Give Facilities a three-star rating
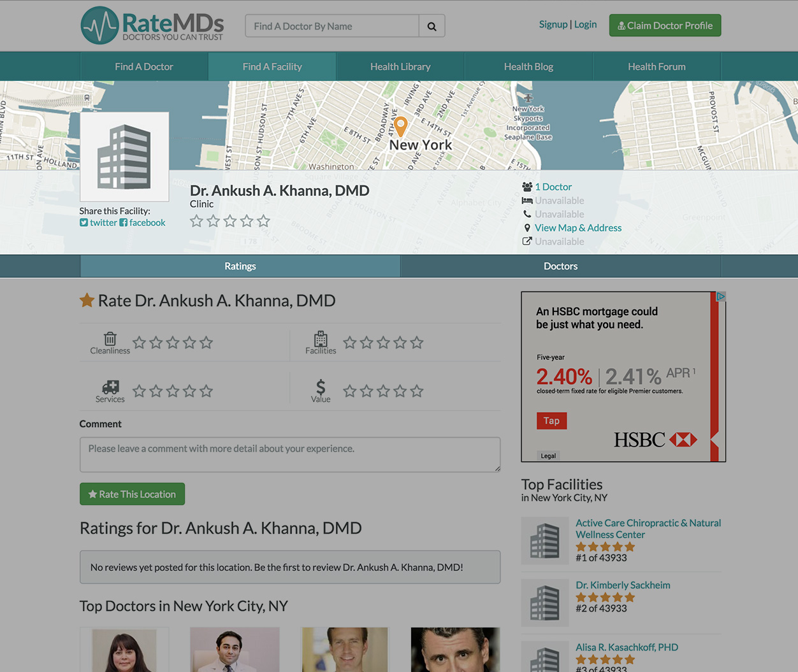798x672 pixels. pos(383,343)
